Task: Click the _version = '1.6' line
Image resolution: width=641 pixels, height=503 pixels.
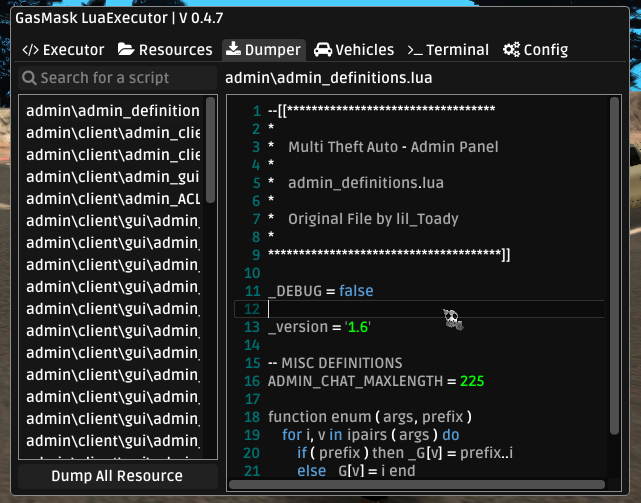Action: coord(319,327)
